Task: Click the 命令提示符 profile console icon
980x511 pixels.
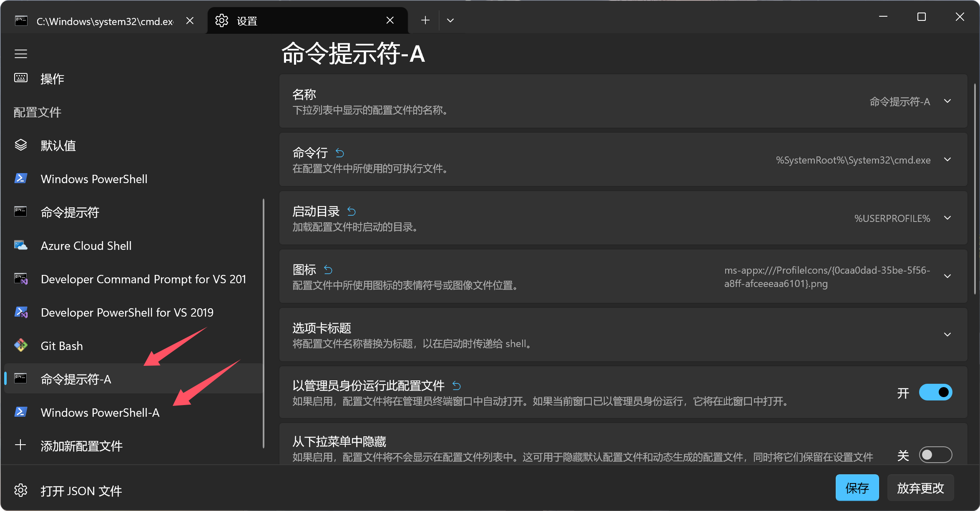Action: [21, 211]
